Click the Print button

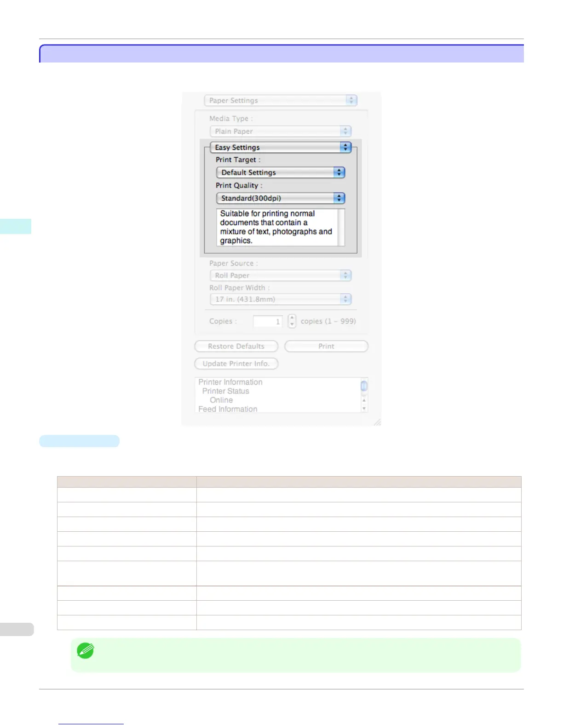pyautogui.click(x=327, y=346)
